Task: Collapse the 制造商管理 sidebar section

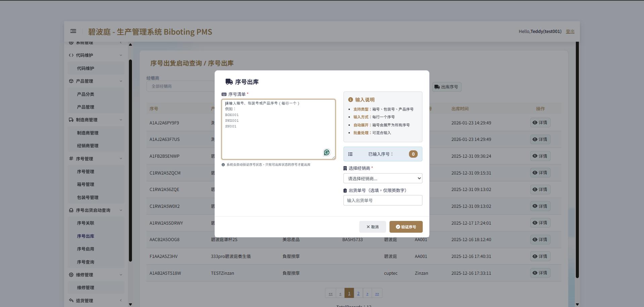Action: [x=121, y=120]
